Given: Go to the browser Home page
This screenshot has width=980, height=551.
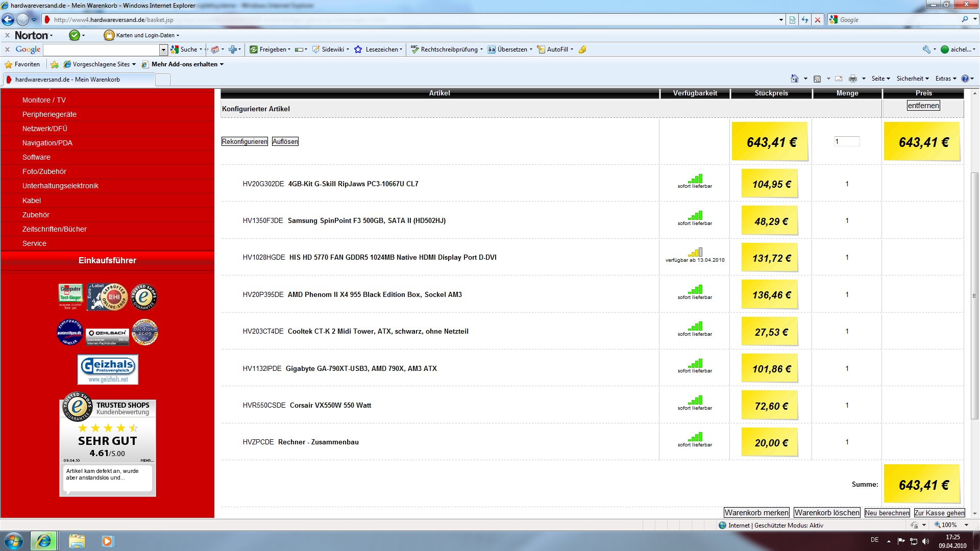Looking at the screenshot, I should tap(794, 79).
